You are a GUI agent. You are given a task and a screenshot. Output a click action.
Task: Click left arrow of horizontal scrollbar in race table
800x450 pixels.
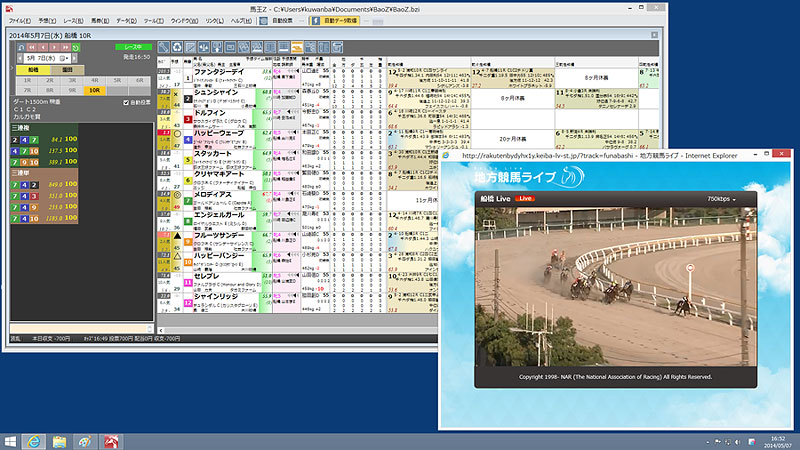pos(161,331)
